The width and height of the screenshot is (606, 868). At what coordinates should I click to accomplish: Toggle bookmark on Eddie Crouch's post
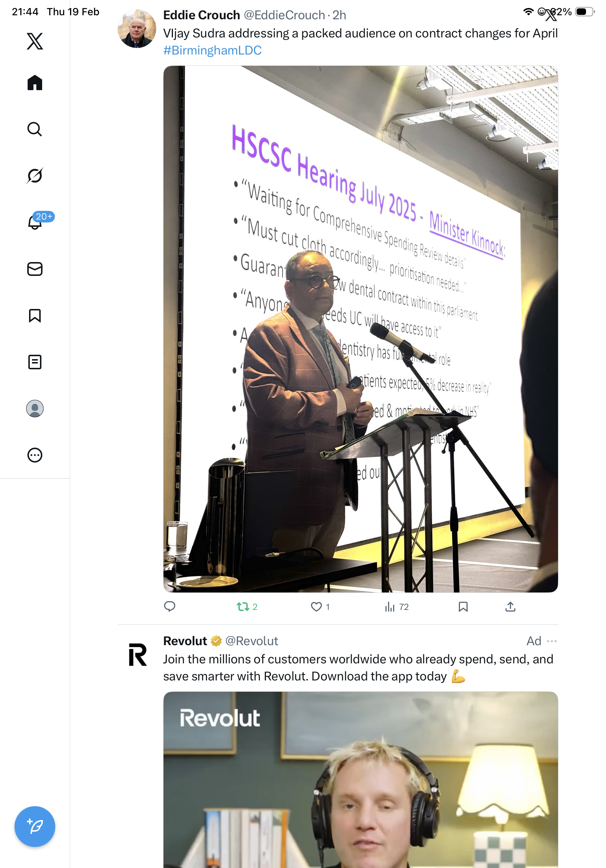click(x=463, y=606)
